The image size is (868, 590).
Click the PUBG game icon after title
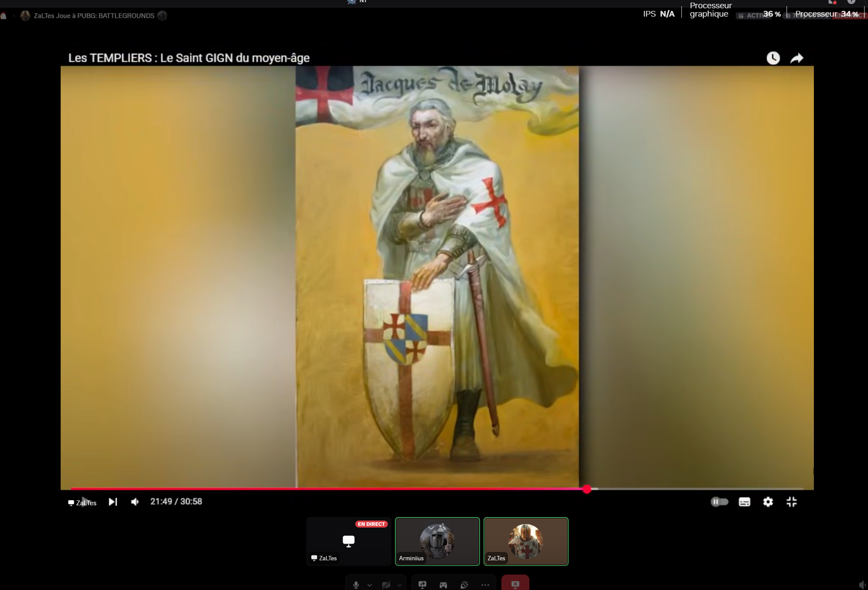(162, 16)
